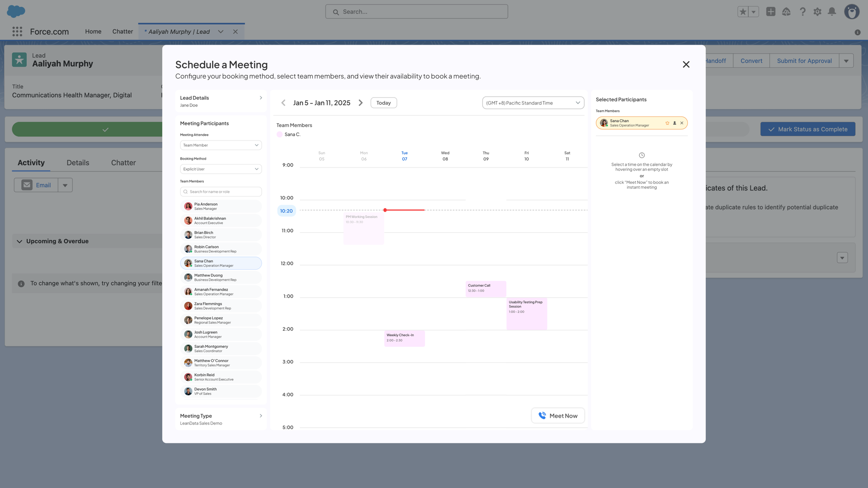Open the notifications bell
Viewport: 868px width, 488px height.
pyautogui.click(x=832, y=12)
